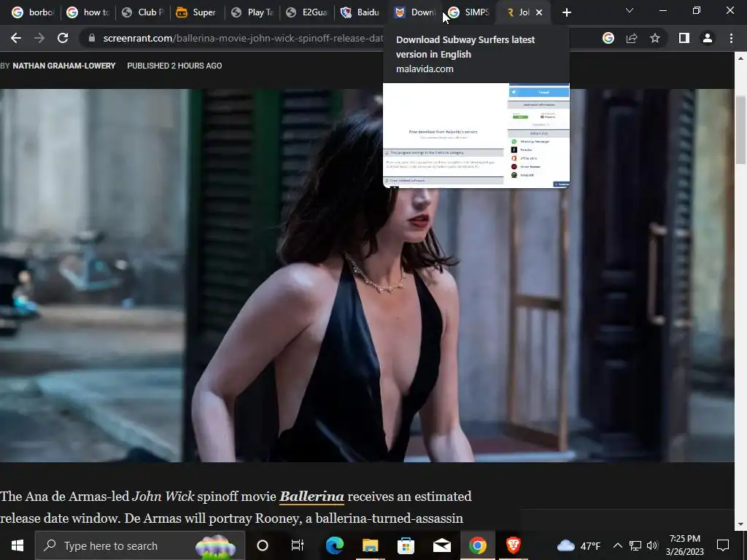747x560 pixels.
Task: Click the vertical scrollbar thumb
Action: coord(740,130)
